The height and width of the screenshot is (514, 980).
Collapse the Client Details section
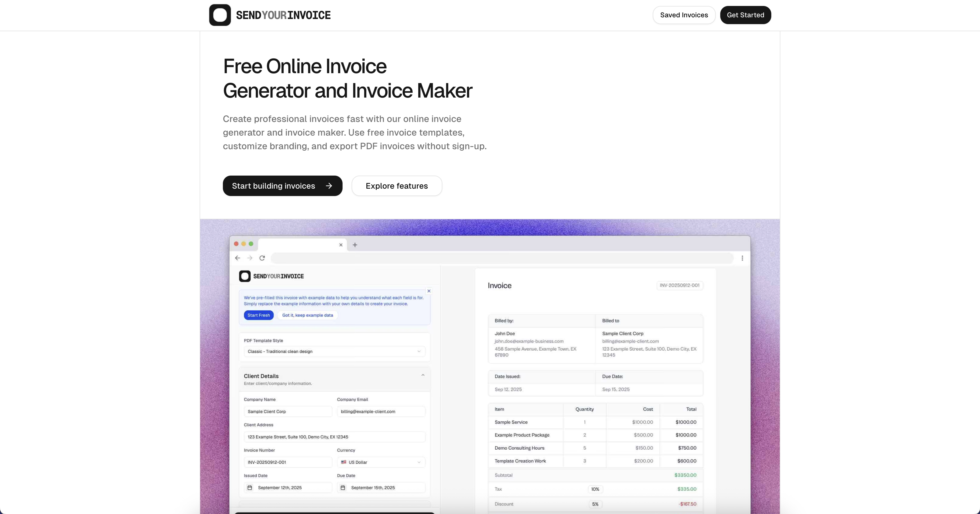tap(423, 375)
